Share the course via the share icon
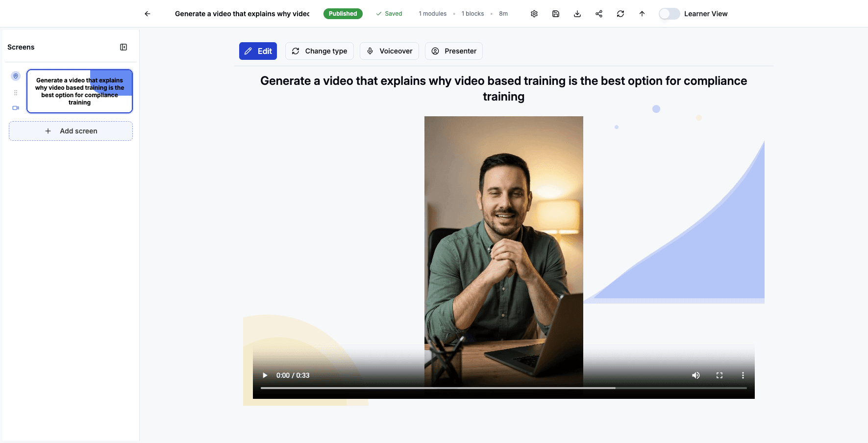The image size is (868, 443). pos(598,13)
